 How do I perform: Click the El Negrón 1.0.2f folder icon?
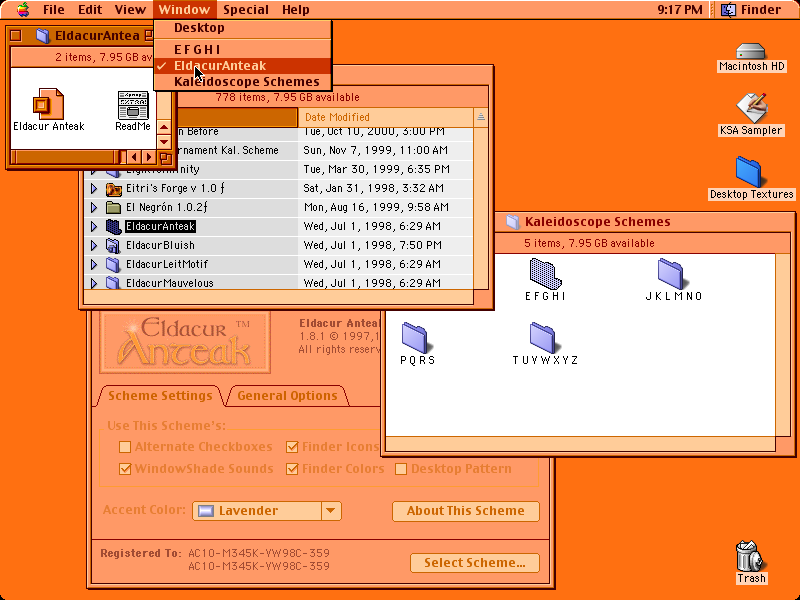(x=113, y=208)
